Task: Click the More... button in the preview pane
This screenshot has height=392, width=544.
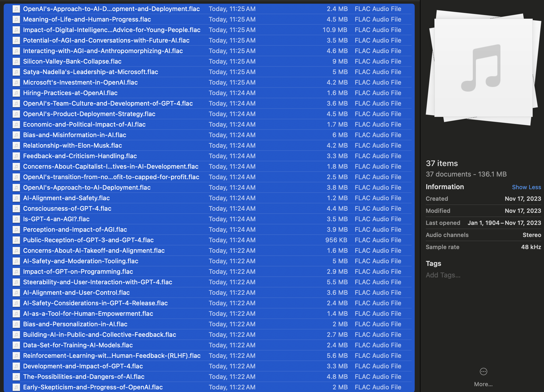Action: (483, 384)
